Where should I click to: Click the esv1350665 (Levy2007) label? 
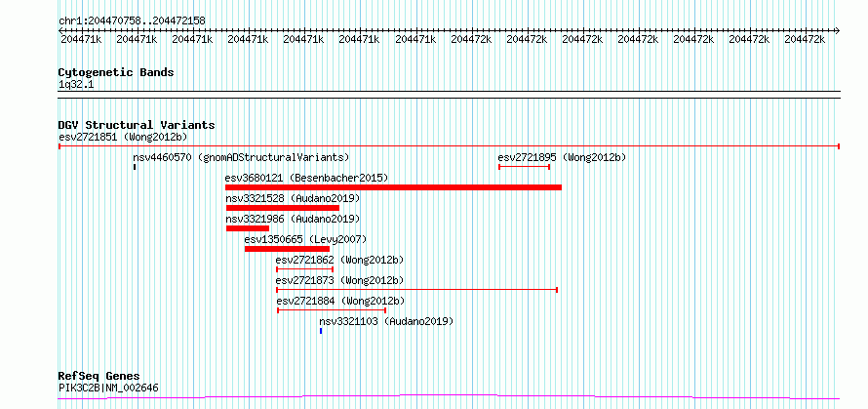pyautogui.click(x=305, y=239)
